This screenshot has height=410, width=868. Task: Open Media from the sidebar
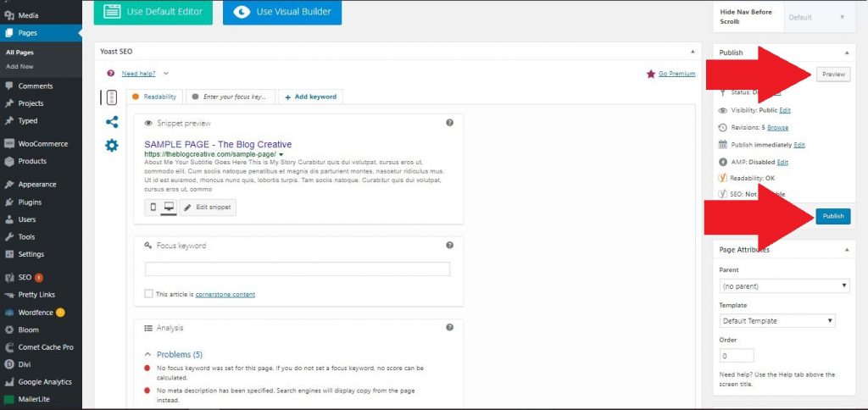[x=28, y=15]
